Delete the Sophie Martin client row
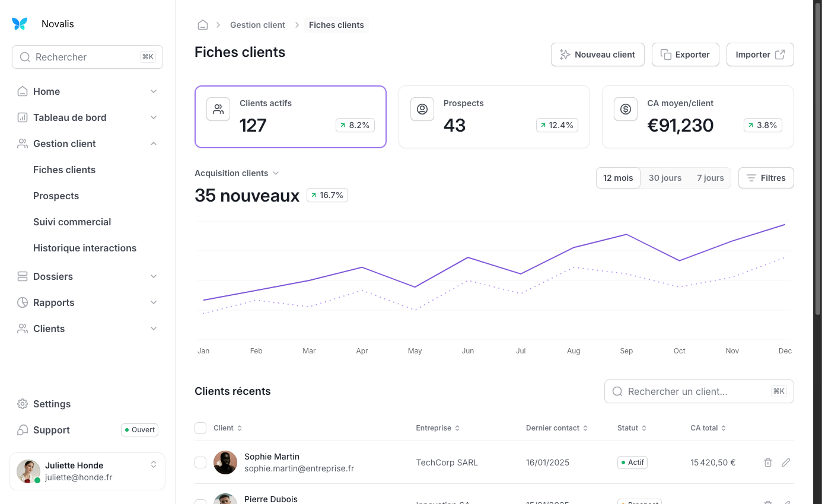Image resolution: width=822 pixels, height=504 pixels. click(x=768, y=462)
